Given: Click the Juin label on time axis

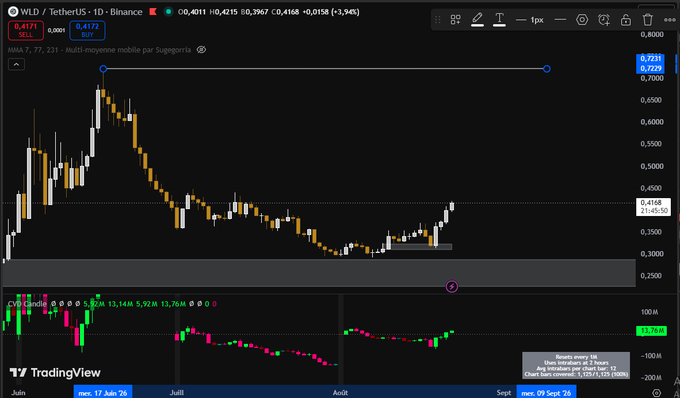Looking at the screenshot, I should click(18, 393).
